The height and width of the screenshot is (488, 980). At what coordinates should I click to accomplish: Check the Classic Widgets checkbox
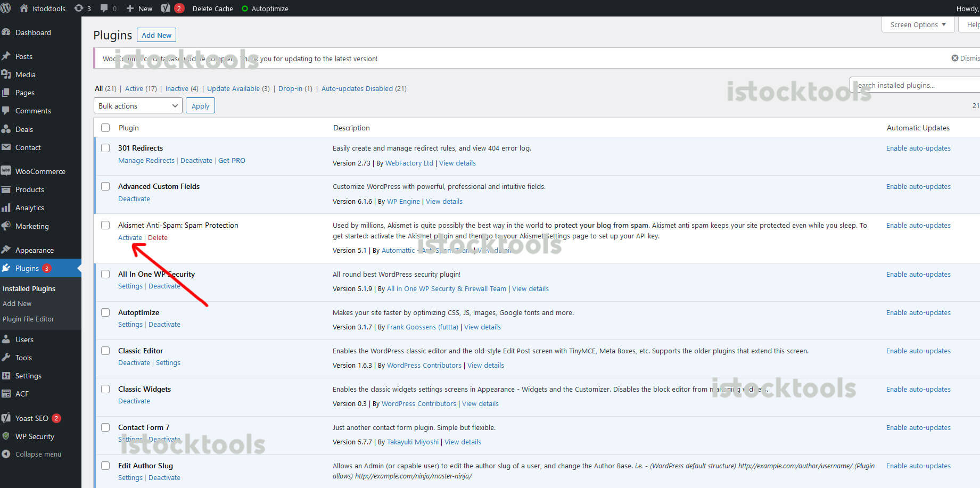[x=105, y=389]
